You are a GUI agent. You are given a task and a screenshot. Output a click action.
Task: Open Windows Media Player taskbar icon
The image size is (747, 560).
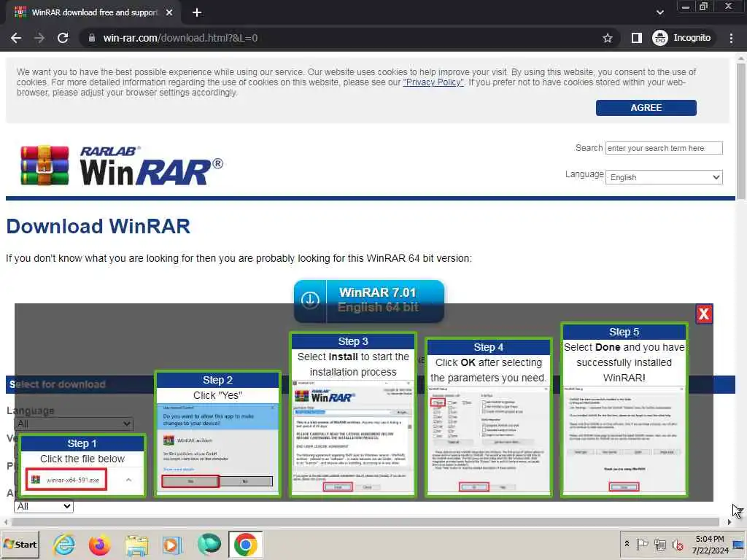coord(172,545)
